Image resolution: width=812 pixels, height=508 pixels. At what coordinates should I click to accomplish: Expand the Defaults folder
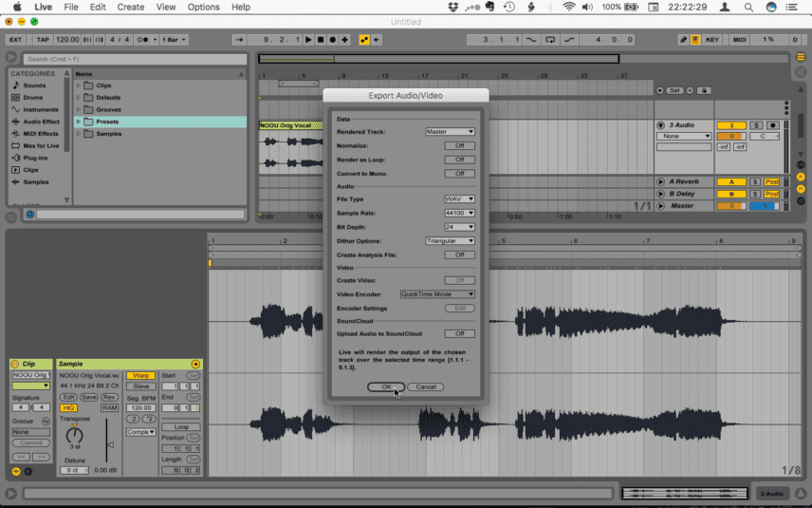pyautogui.click(x=79, y=98)
